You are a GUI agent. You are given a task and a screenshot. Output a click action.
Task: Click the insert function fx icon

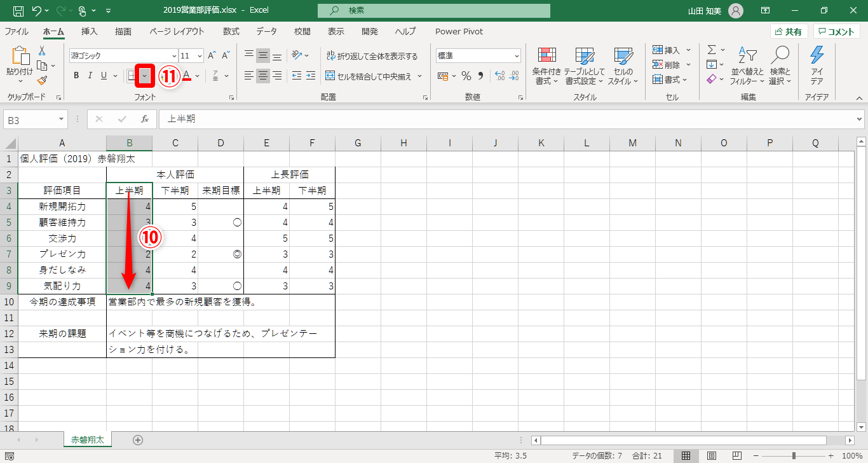pyautogui.click(x=145, y=119)
